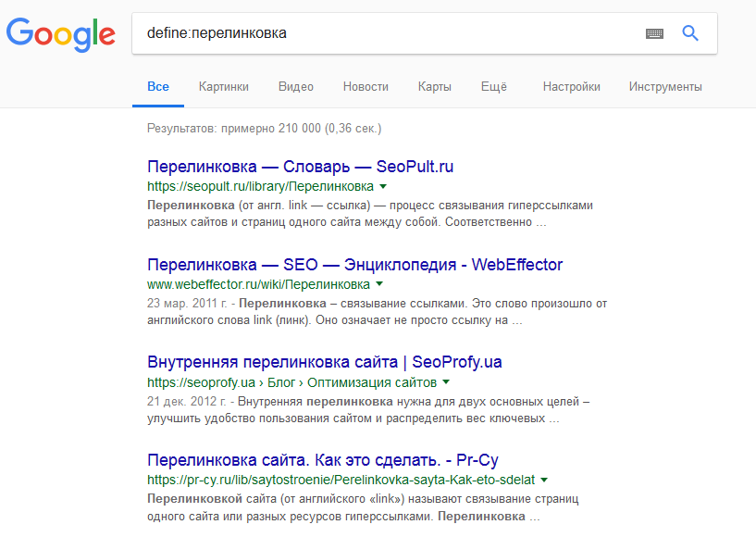
Task: Open the Карты tab
Action: (x=434, y=87)
